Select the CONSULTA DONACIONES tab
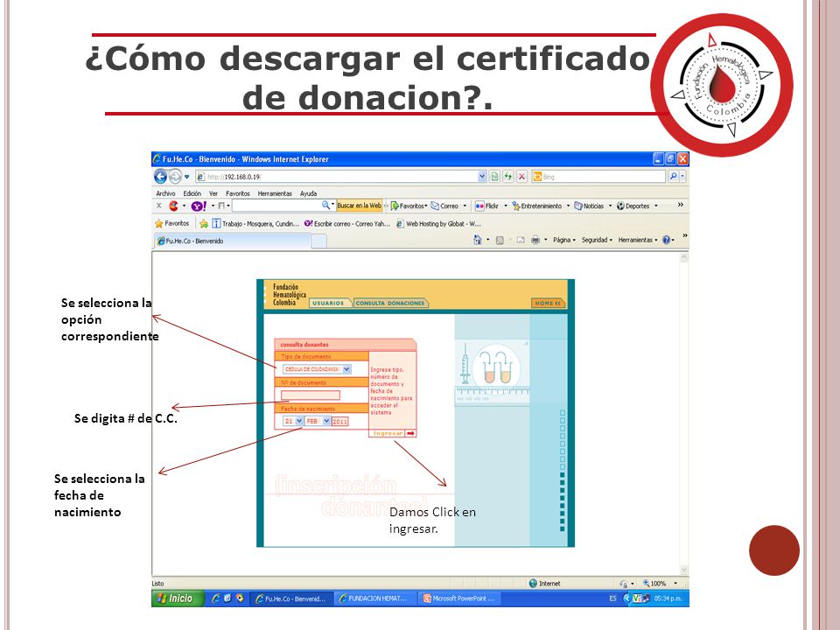The height and width of the screenshot is (630, 840). 390,304
